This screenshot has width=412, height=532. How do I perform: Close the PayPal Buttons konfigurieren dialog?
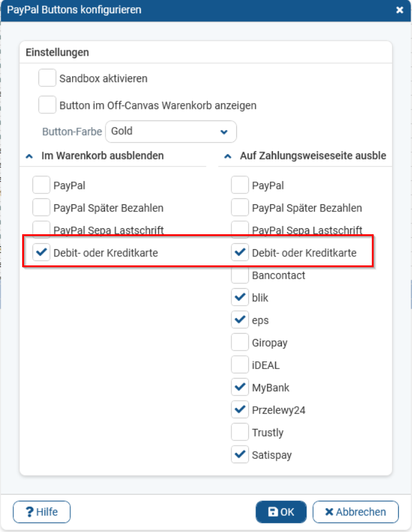point(400,10)
